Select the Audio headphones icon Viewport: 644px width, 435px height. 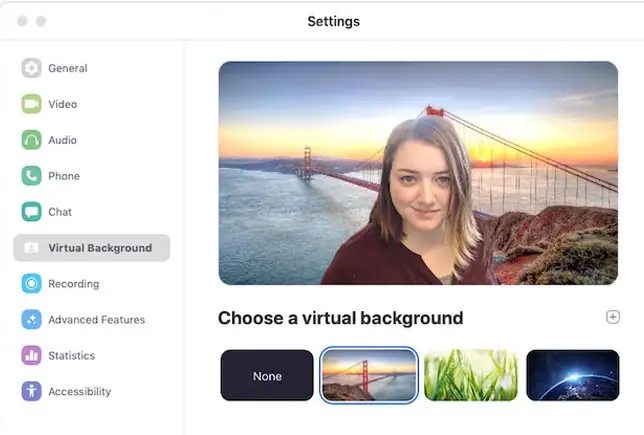[31, 140]
